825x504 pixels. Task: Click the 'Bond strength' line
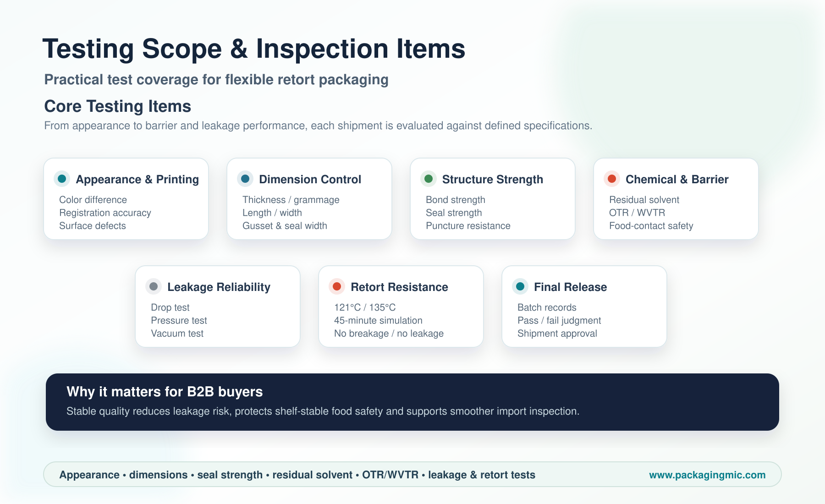pos(456,200)
